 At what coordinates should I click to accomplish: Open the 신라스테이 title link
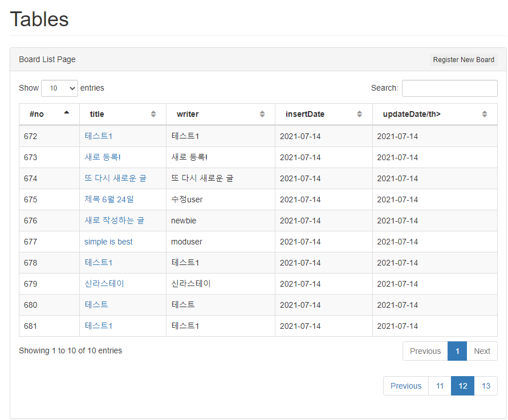click(x=104, y=284)
